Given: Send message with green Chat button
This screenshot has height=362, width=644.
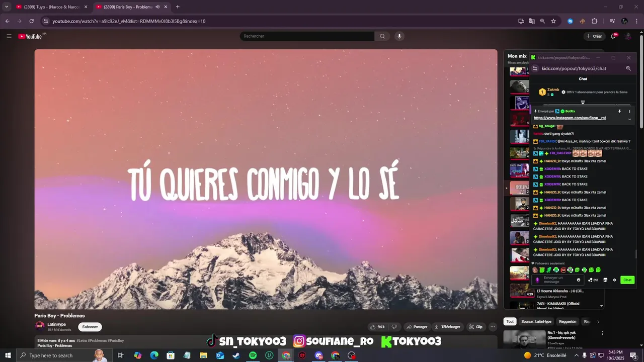Looking at the screenshot, I should [627, 280].
